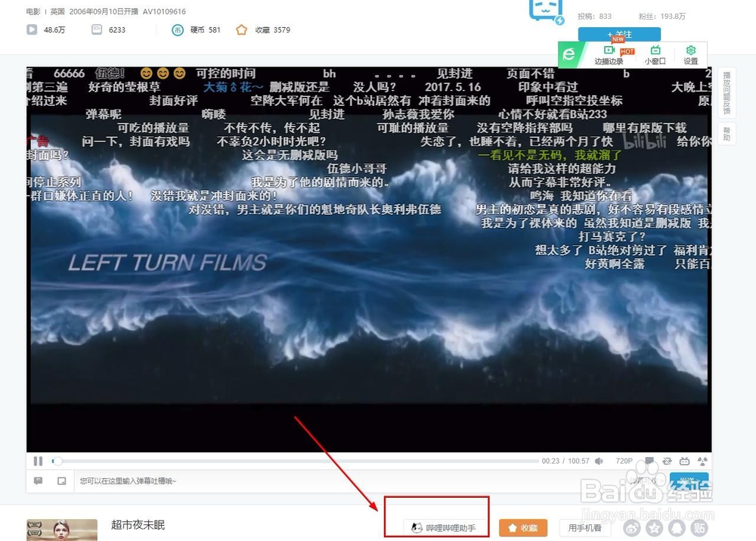Click the comment bubble icon in the control bar

click(649, 460)
